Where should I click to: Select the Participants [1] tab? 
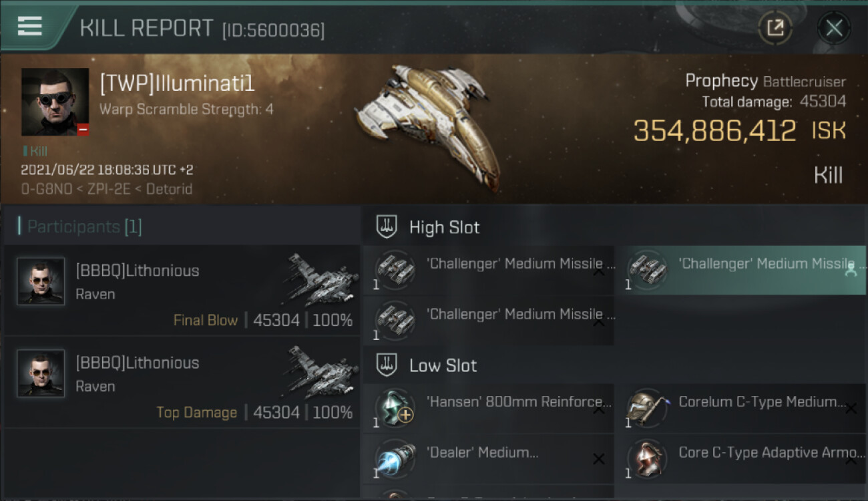80,226
